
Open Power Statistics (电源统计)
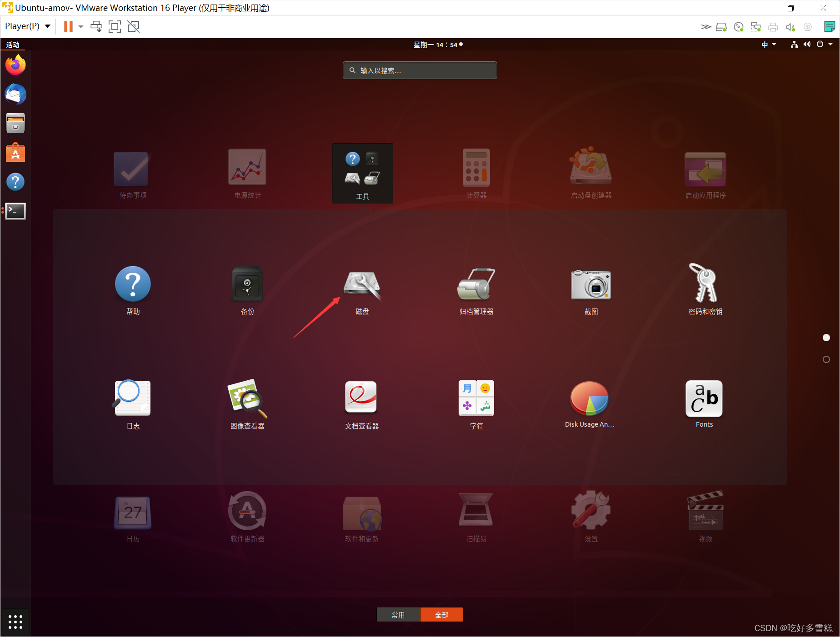point(247,174)
